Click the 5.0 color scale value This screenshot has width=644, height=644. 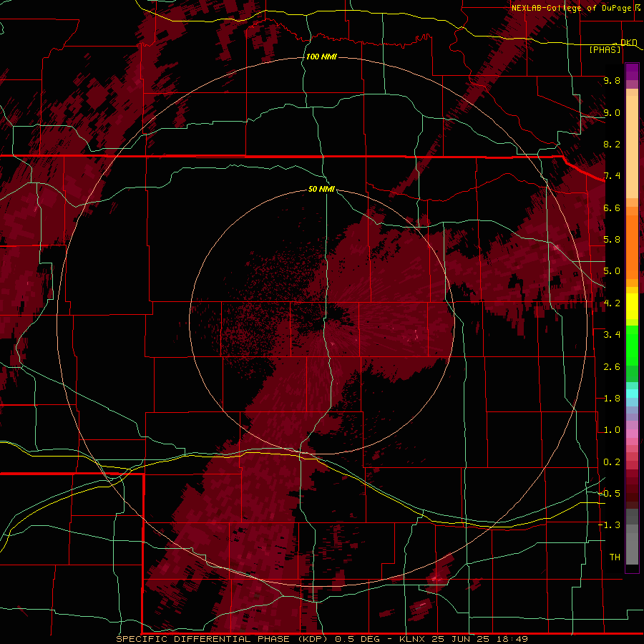612,271
